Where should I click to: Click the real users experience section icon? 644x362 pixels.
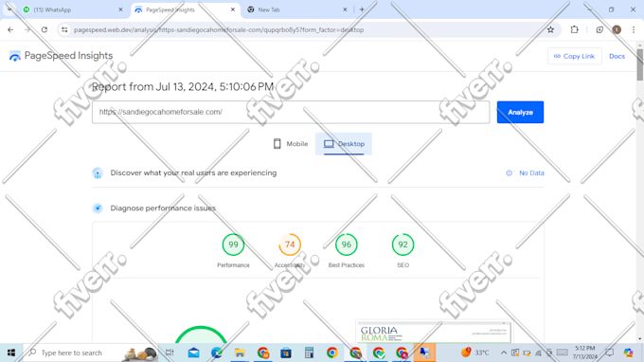98,173
